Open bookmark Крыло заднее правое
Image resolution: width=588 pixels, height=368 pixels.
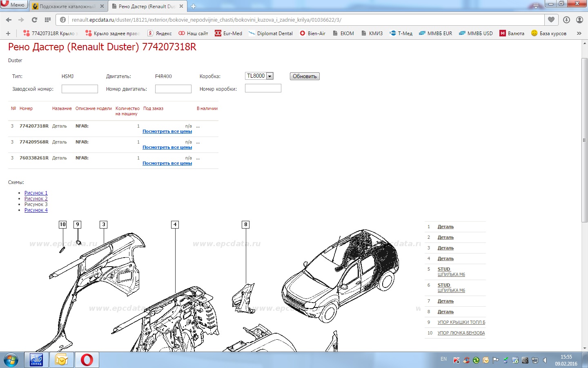coord(112,33)
